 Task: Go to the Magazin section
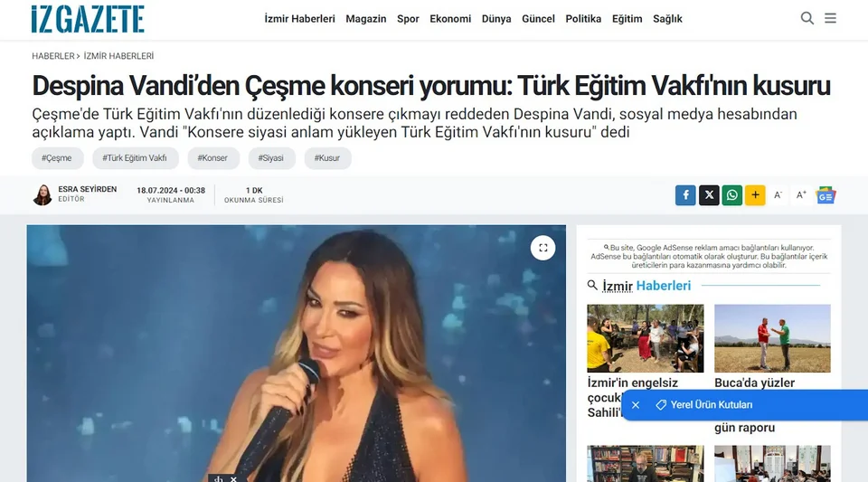coord(366,19)
